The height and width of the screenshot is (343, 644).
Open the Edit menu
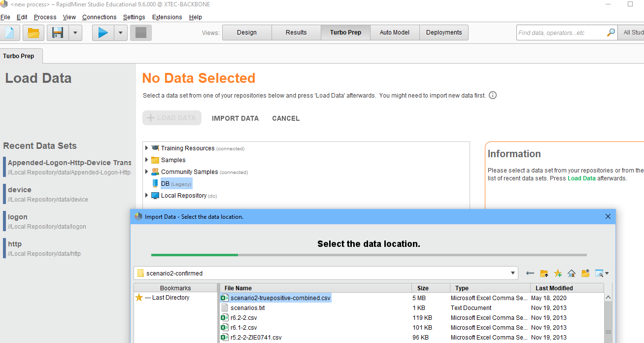[22, 17]
